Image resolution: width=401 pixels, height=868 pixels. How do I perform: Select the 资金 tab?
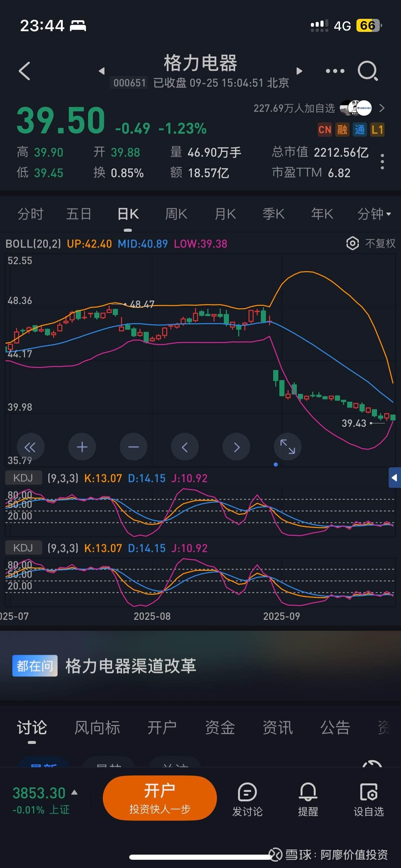(x=220, y=727)
